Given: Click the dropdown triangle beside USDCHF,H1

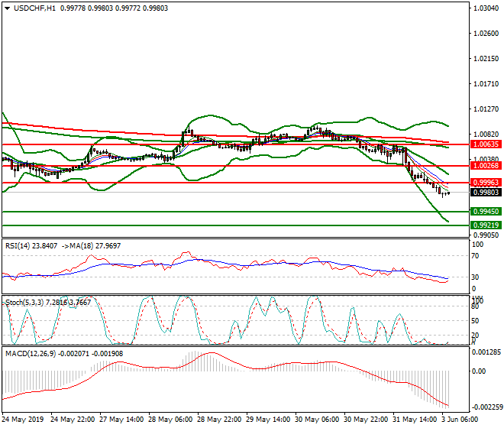Looking at the screenshot, I should click(x=7, y=8).
